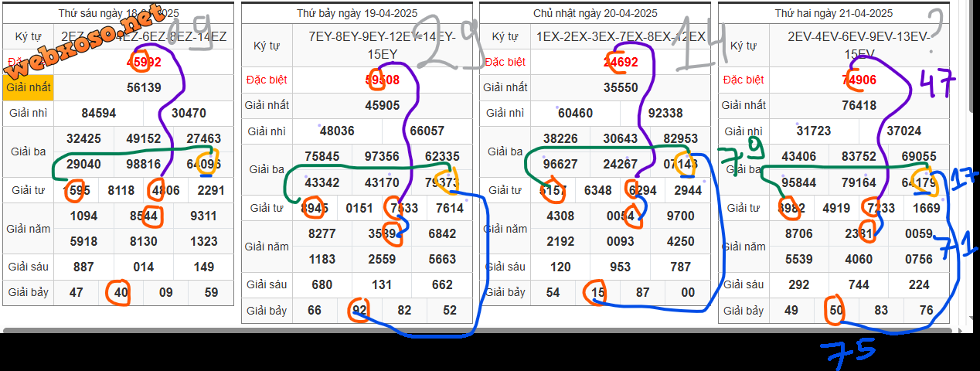The image size is (980, 371).
Task: Click the Đặc biệt label in Saturday table
Action: point(267,80)
